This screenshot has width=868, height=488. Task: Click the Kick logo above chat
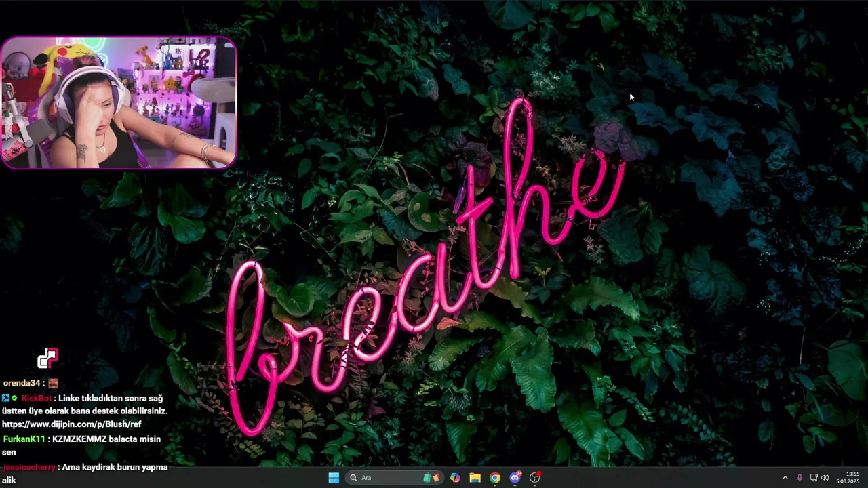[x=48, y=358]
